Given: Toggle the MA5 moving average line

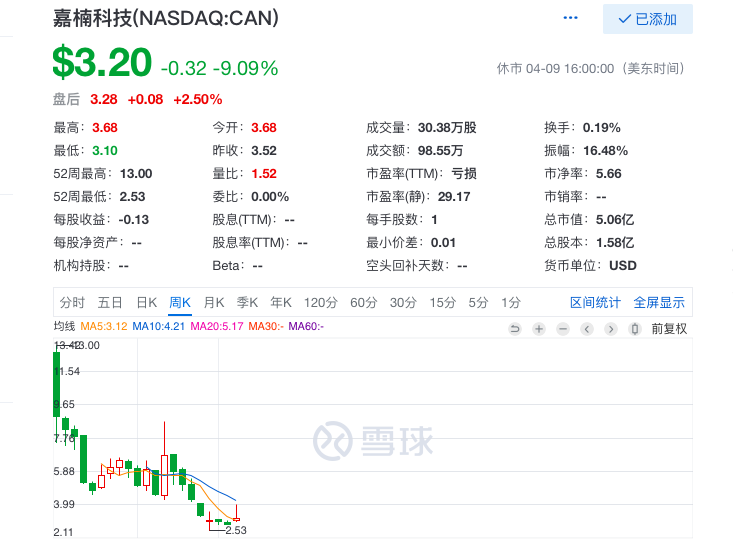Looking at the screenshot, I should (103, 327).
